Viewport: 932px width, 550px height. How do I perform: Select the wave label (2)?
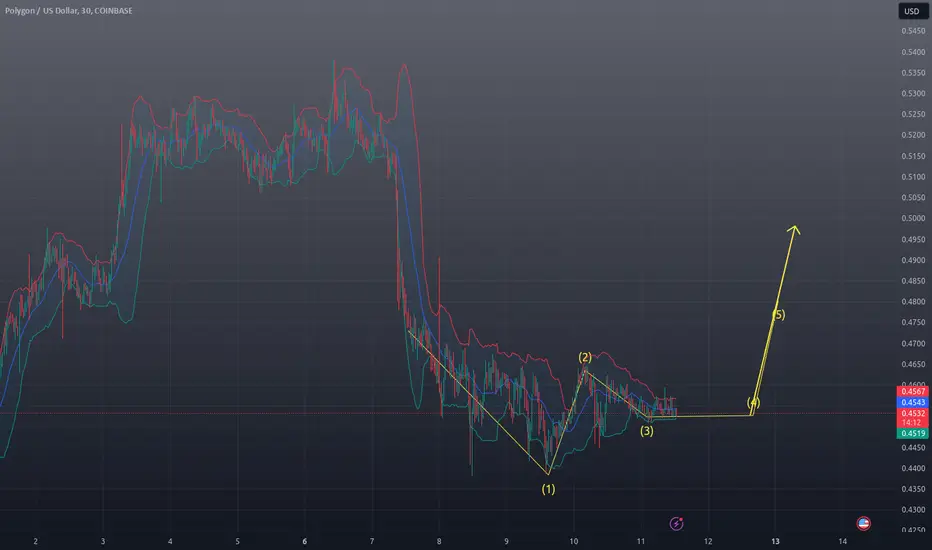[x=585, y=357]
